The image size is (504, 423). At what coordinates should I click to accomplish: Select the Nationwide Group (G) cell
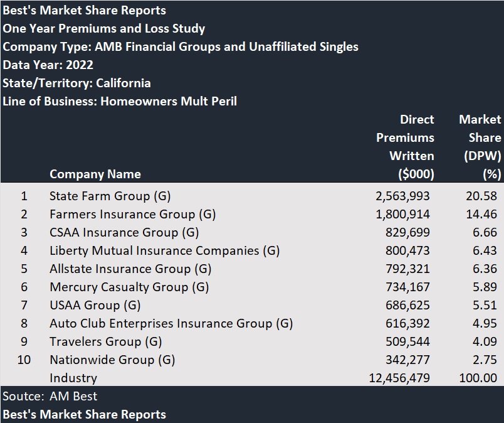112,360
